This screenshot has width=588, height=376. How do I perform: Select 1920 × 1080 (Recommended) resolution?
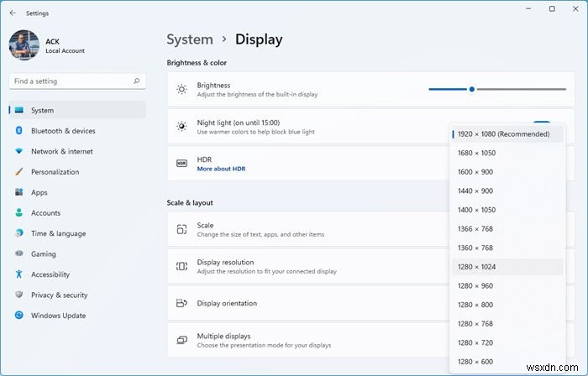[507, 134]
